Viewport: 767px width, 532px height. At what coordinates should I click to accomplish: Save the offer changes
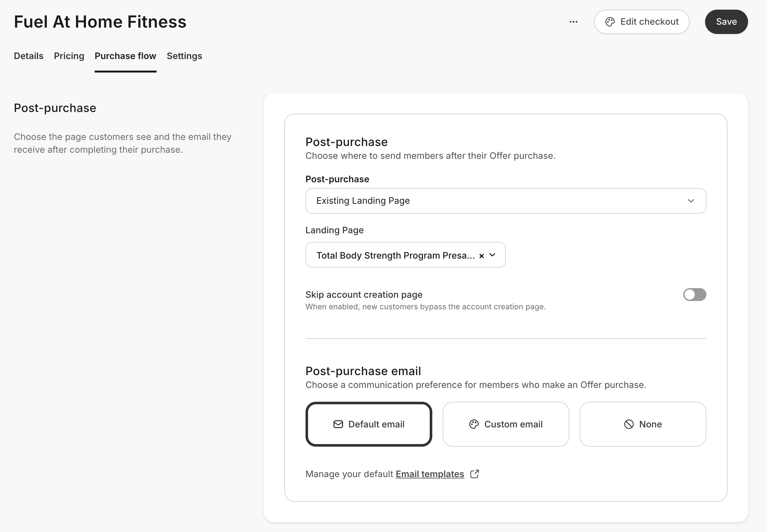click(726, 22)
